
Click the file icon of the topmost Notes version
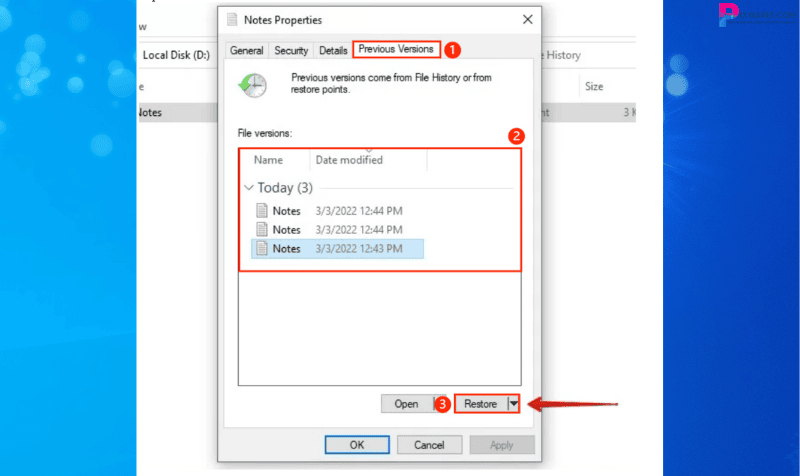(262, 211)
